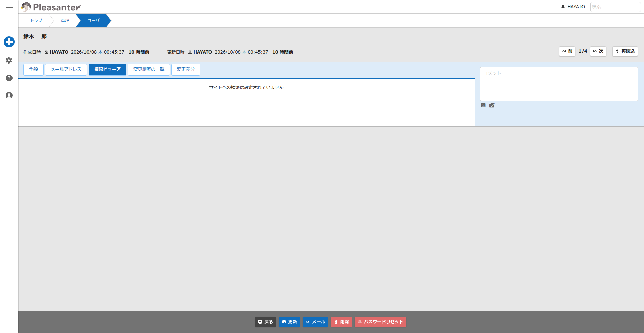Go to previous record with 前 button
The width and height of the screenshot is (644, 333).
click(x=567, y=51)
